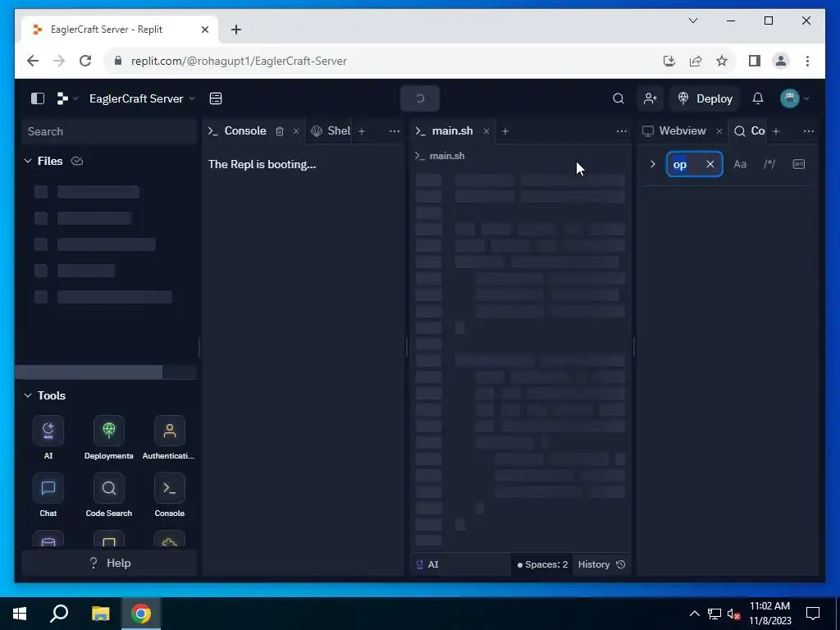Click the Help button
The height and width of the screenshot is (630, 840).
click(109, 563)
